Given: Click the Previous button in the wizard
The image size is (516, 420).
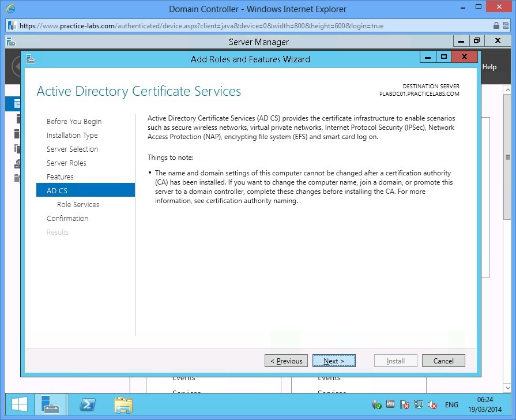Looking at the screenshot, I should click(286, 361).
